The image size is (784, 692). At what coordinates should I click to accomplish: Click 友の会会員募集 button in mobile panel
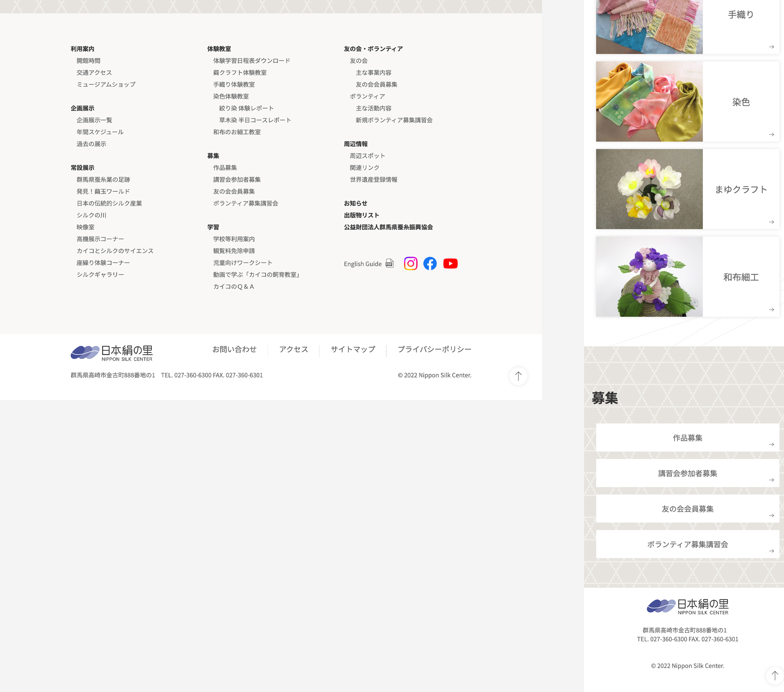[x=687, y=509]
